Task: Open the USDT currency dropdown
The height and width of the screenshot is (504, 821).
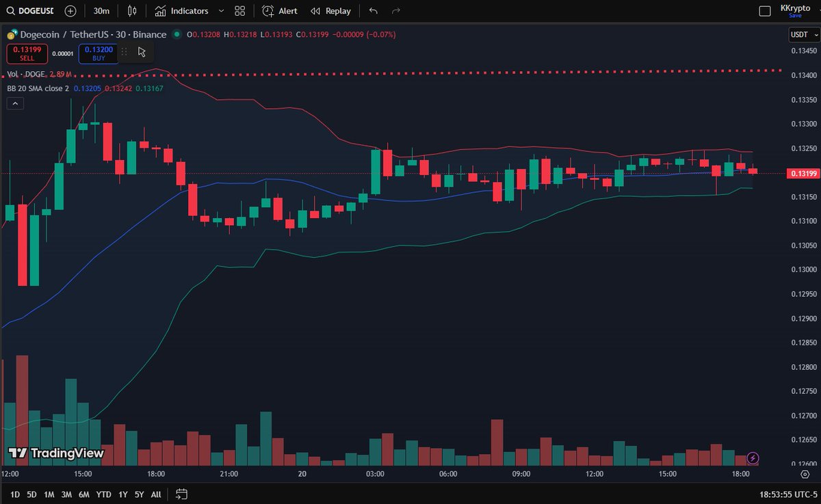Action: click(802, 34)
